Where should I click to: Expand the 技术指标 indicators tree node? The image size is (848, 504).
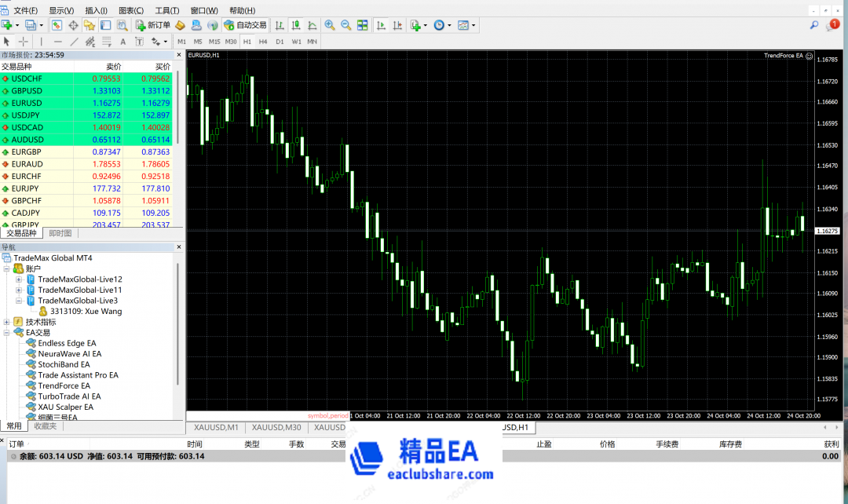click(7, 322)
